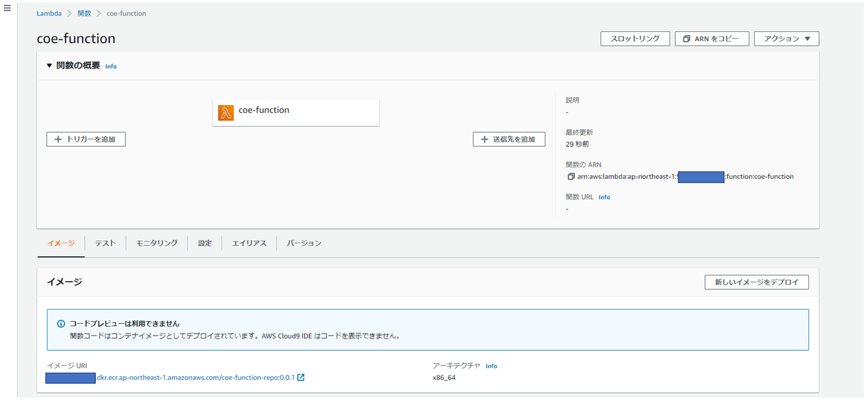Go to Lambda in the breadcrumb
Viewport: 868px width, 400px height.
point(49,14)
